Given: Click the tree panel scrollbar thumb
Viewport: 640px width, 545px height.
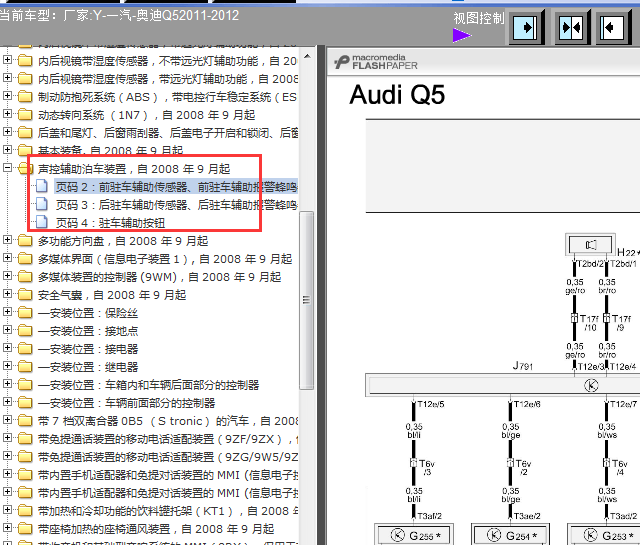Looking at the screenshot, I should pyautogui.click(x=307, y=300).
